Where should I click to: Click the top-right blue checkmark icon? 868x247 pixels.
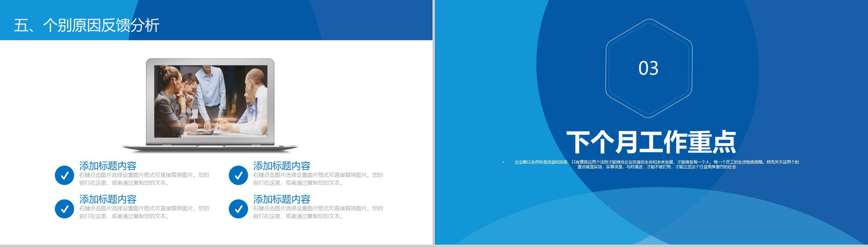[238, 175]
